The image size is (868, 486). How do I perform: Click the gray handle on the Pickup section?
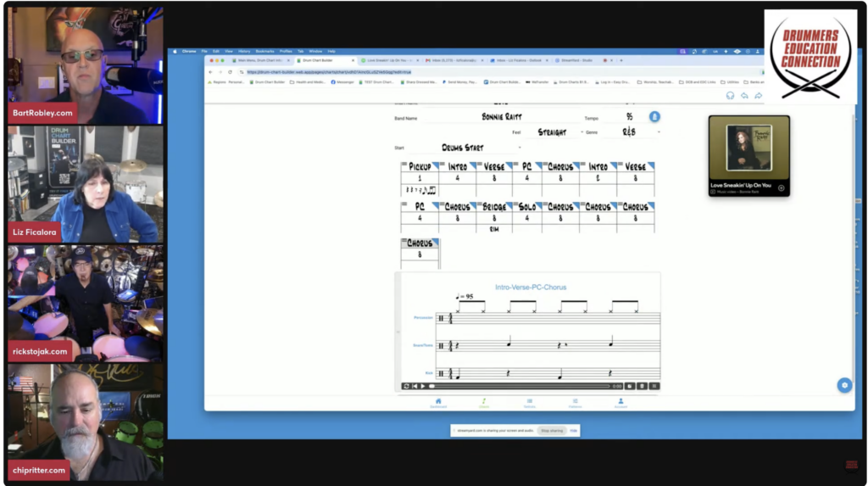tap(404, 164)
